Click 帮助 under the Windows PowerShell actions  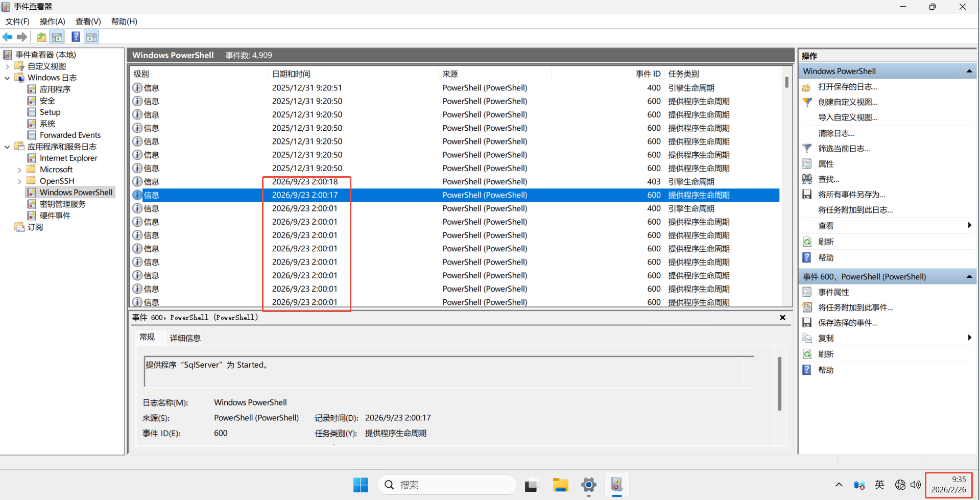tap(826, 258)
